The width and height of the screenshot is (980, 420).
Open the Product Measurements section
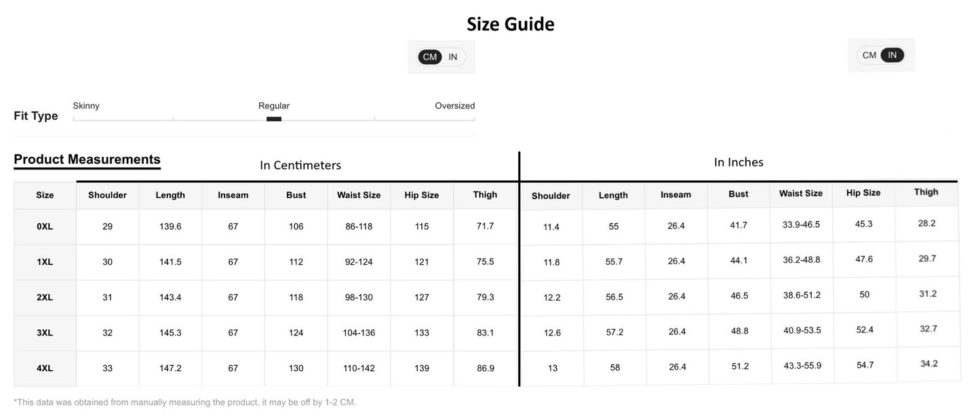click(87, 159)
